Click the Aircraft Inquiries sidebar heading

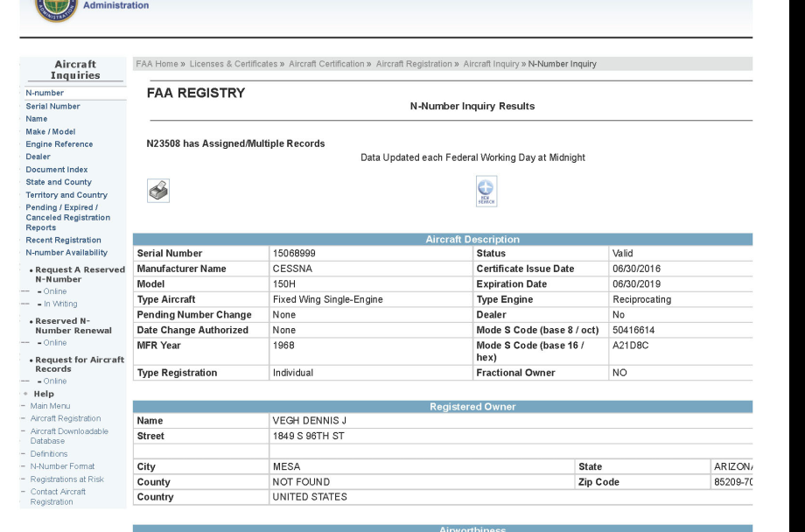pos(75,69)
